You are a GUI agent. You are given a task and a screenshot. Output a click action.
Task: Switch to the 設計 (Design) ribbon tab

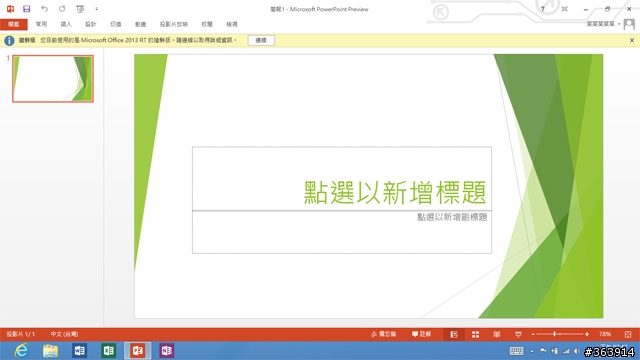pos(91,24)
